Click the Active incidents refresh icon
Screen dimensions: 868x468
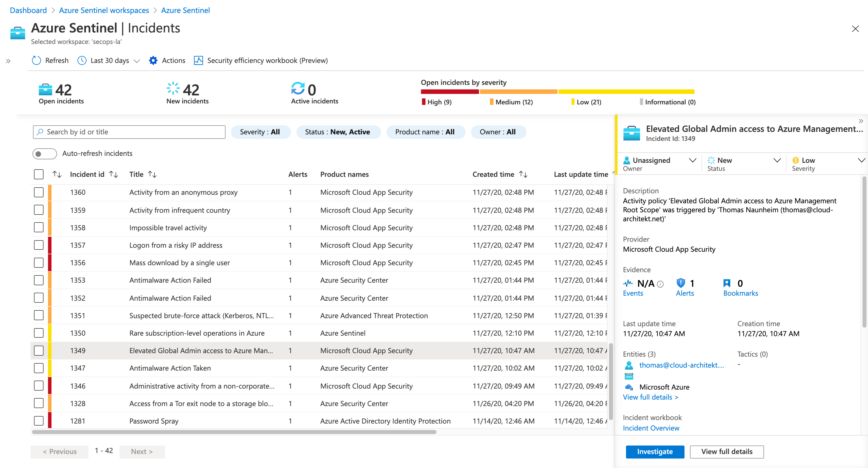coord(298,89)
